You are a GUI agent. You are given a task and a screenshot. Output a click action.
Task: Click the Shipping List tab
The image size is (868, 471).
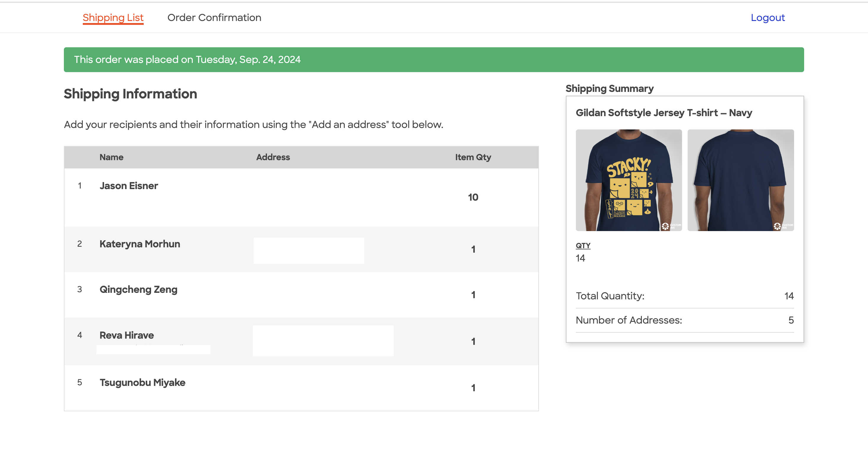[113, 17]
